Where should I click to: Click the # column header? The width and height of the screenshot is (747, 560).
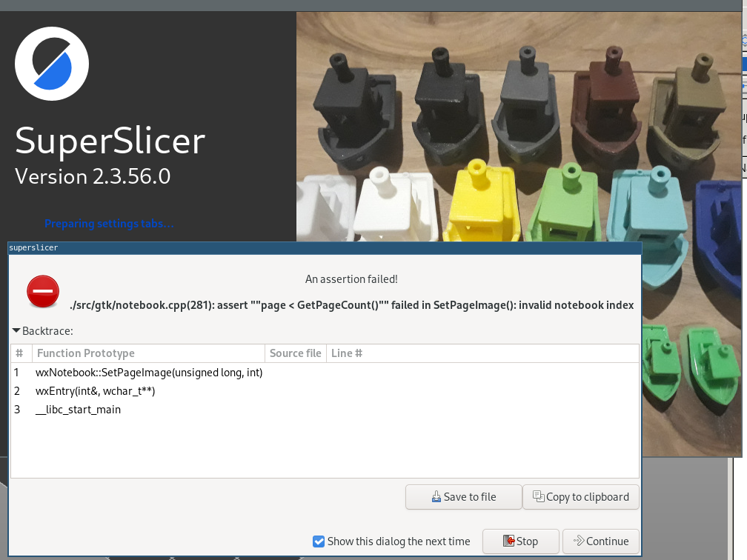(21, 353)
